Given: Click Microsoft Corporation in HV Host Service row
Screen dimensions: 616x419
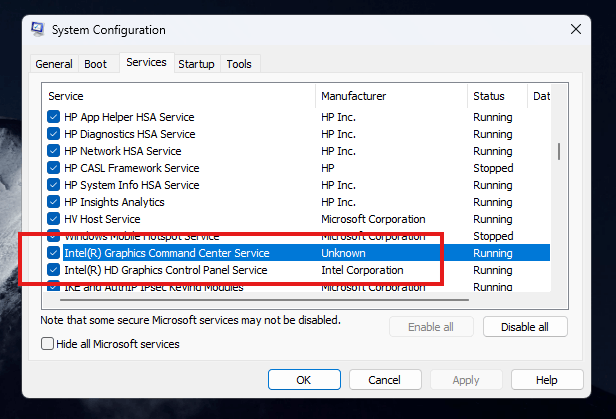Looking at the screenshot, I should click(x=373, y=219).
